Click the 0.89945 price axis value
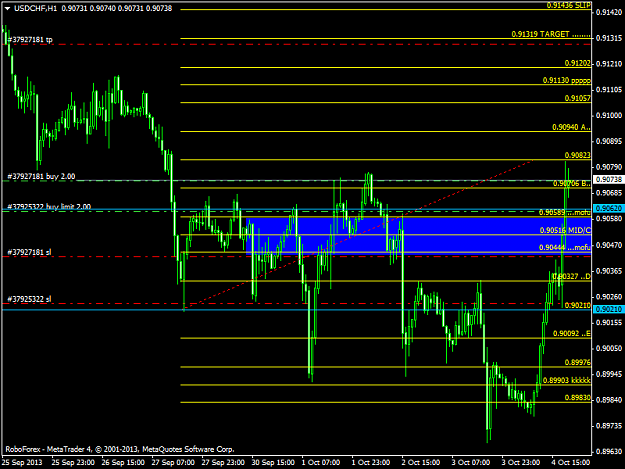The image size is (625, 469). point(609,374)
